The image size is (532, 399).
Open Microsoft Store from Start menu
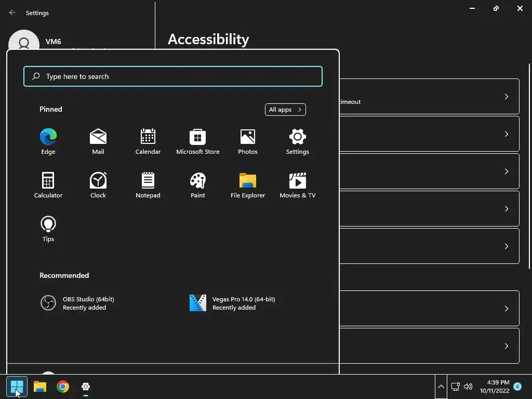[198, 141]
